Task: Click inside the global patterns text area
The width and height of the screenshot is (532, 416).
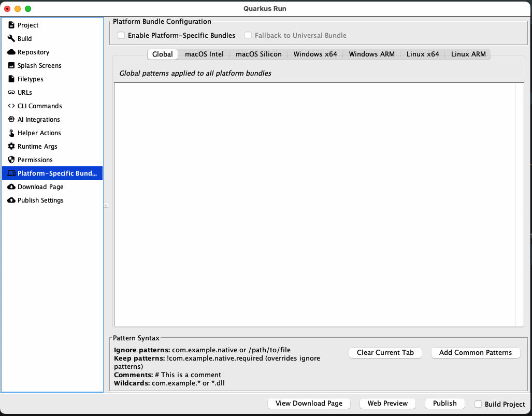Action: tap(314, 204)
